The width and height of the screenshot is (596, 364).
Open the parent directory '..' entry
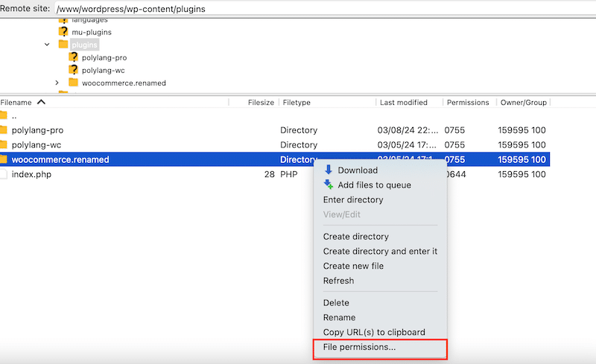(x=15, y=115)
